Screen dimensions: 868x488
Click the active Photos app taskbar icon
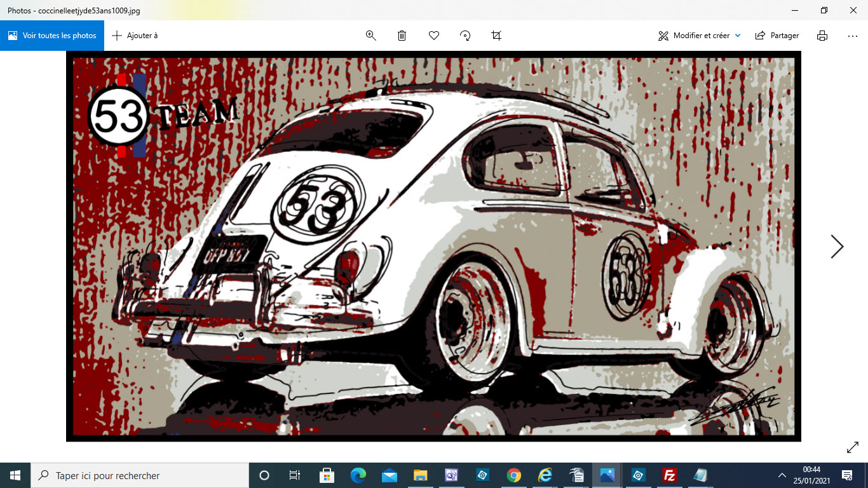tap(607, 475)
